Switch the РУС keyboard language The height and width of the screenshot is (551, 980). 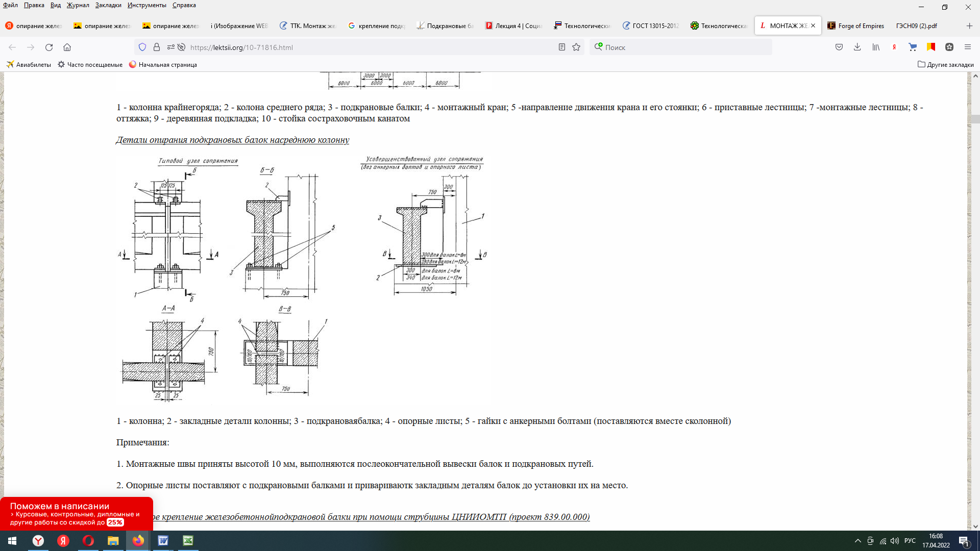click(x=910, y=541)
